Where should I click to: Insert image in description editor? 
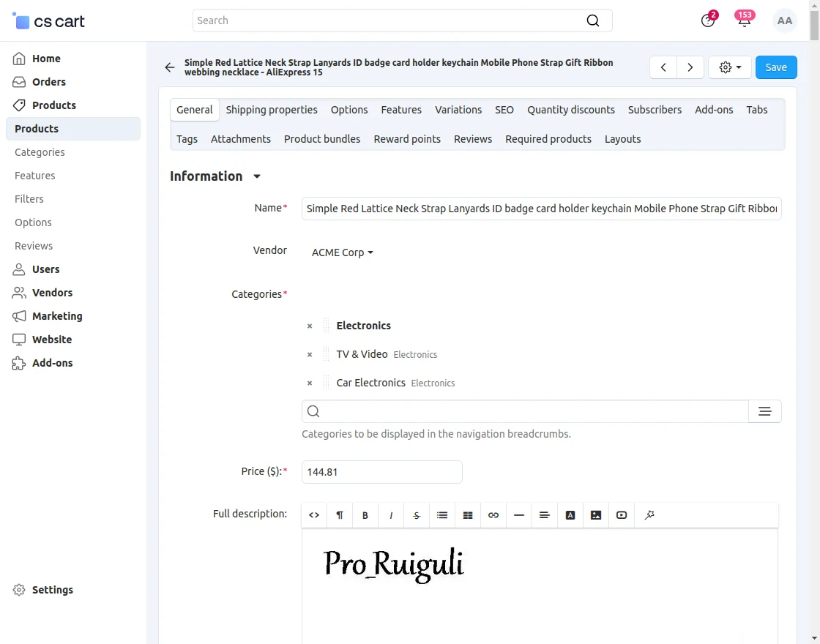(596, 515)
